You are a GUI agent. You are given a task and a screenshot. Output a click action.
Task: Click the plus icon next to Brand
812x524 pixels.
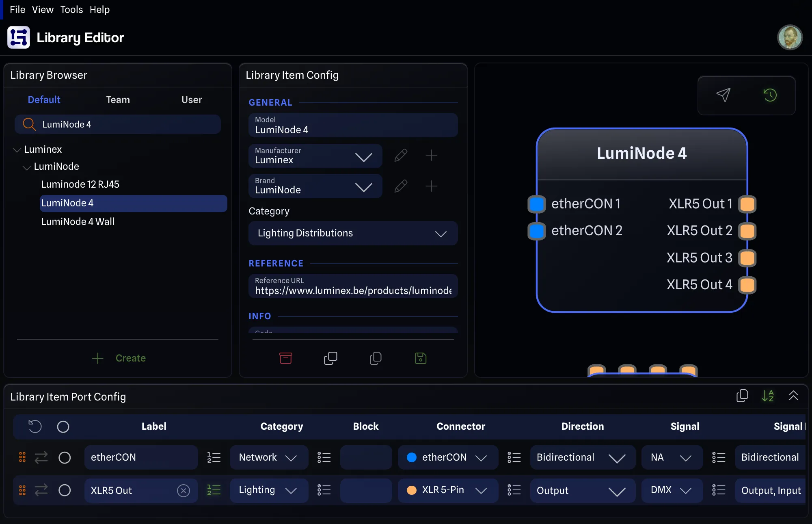(x=431, y=186)
